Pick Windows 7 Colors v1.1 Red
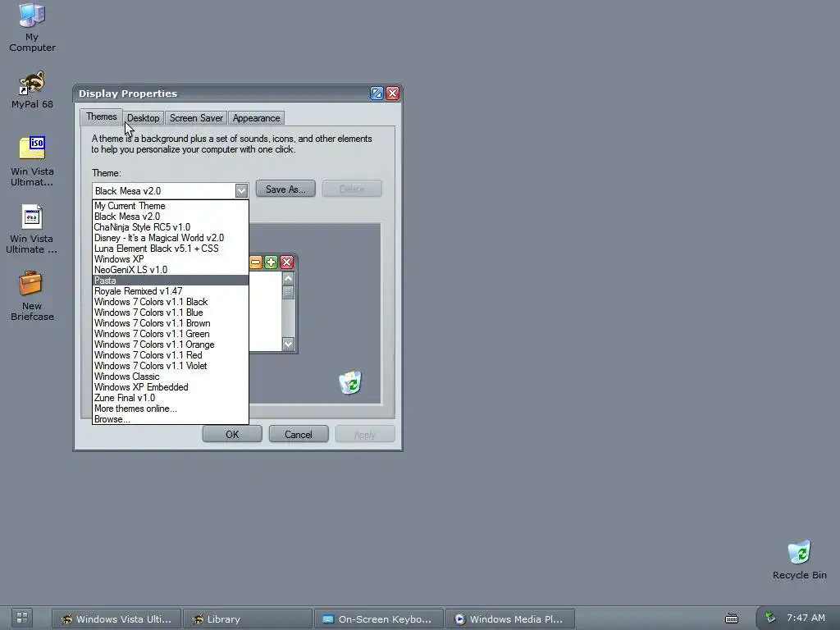The width and height of the screenshot is (840, 630). pyautogui.click(x=171, y=355)
